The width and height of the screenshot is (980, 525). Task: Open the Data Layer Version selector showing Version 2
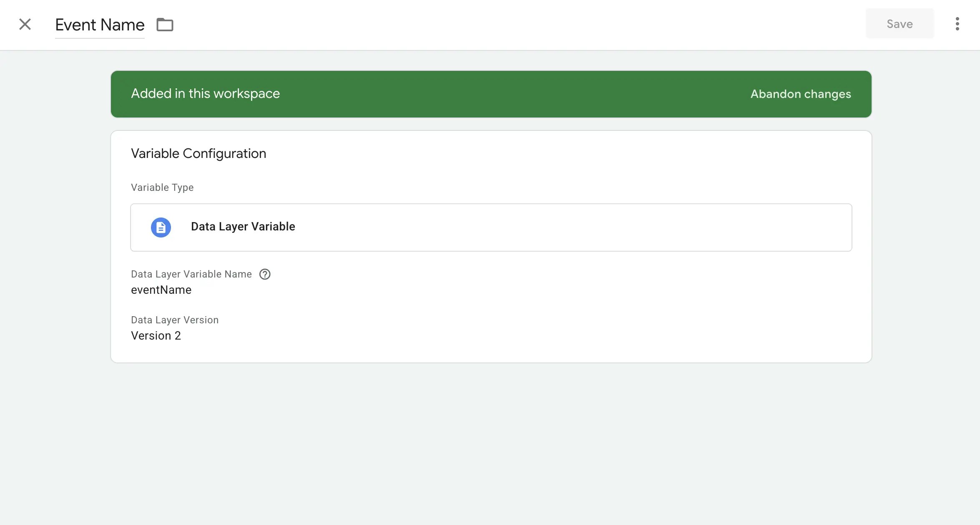point(156,335)
